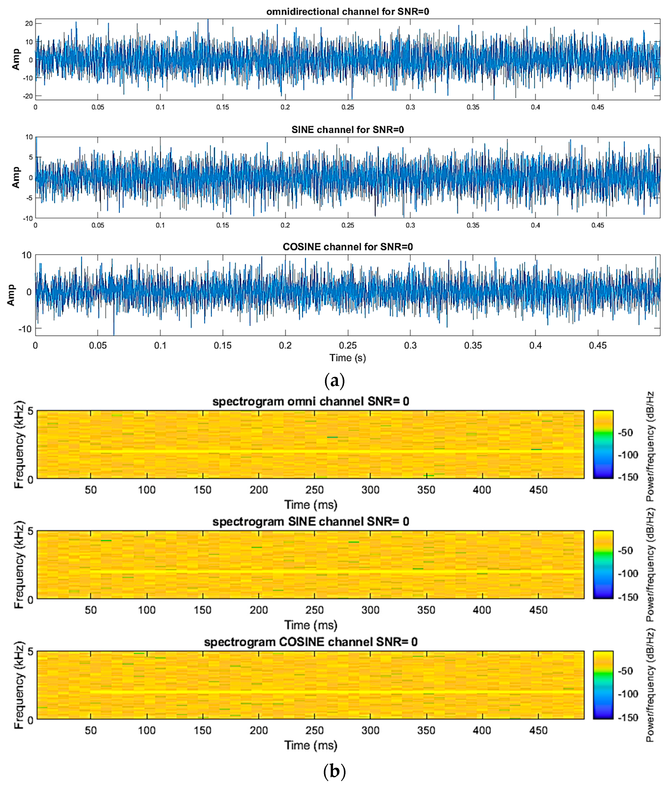Click the SINE channel spectrogram image
672x788 pixels.
[x=310, y=564]
